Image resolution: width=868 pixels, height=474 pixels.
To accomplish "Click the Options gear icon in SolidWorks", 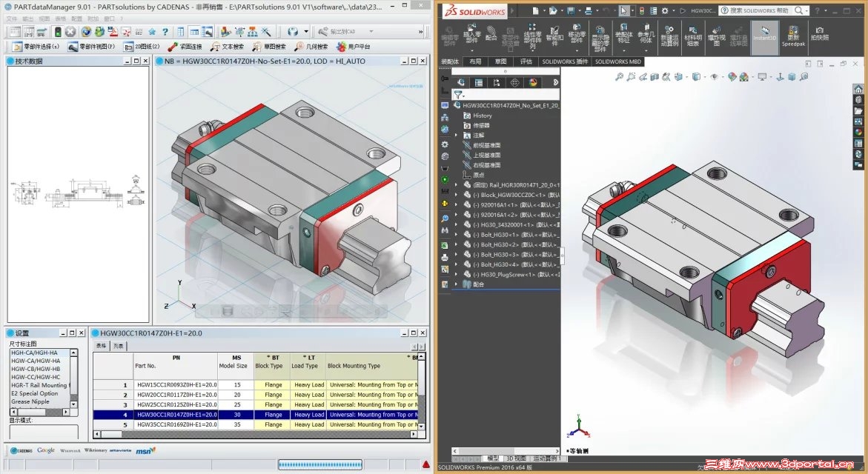I will (x=665, y=10).
